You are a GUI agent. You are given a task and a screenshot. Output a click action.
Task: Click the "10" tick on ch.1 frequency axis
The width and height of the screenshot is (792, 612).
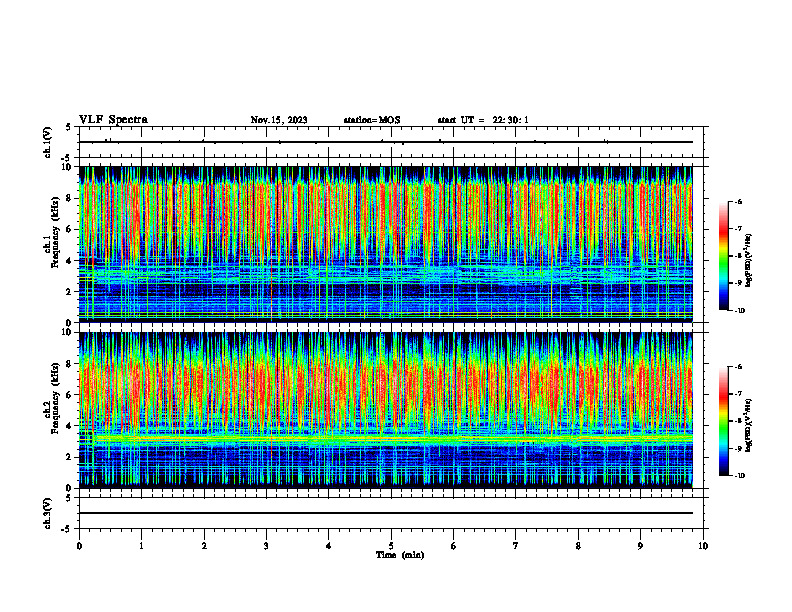68,167
